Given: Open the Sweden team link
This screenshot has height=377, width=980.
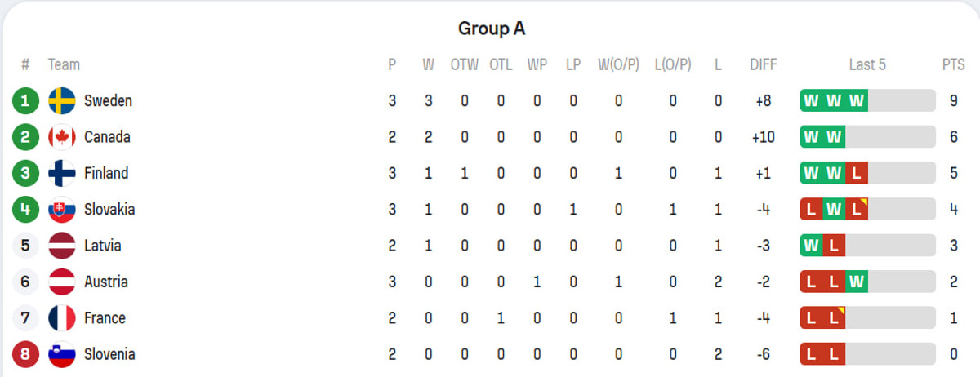Looking at the screenshot, I should coord(108,101).
